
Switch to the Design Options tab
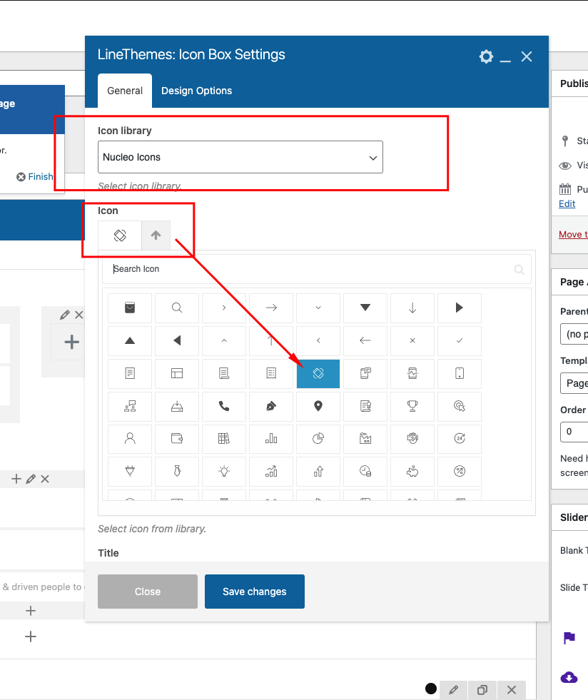196,91
